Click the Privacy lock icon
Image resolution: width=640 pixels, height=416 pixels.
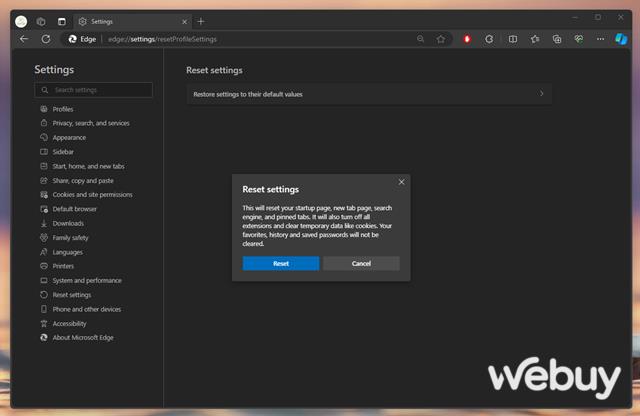(44, 122)
